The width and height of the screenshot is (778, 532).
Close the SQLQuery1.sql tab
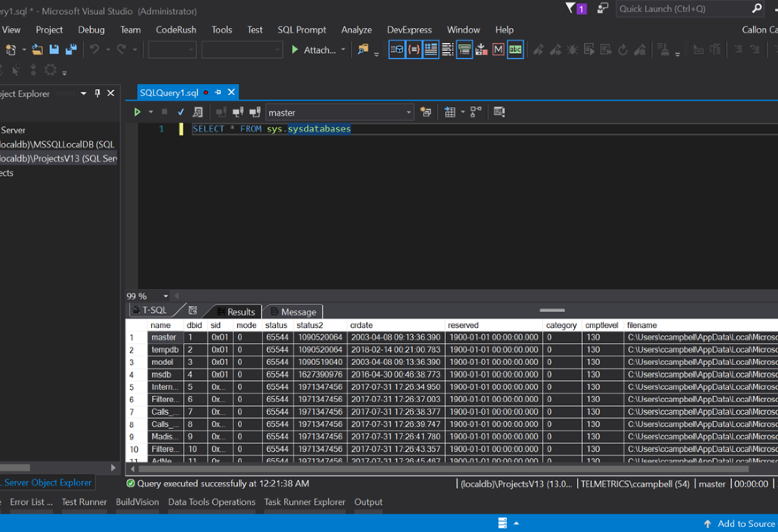coord(231,92)
